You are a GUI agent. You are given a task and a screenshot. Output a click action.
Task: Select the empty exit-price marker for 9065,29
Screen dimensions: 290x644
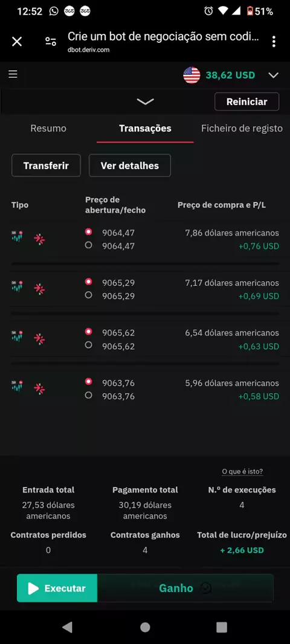(88, 295)
